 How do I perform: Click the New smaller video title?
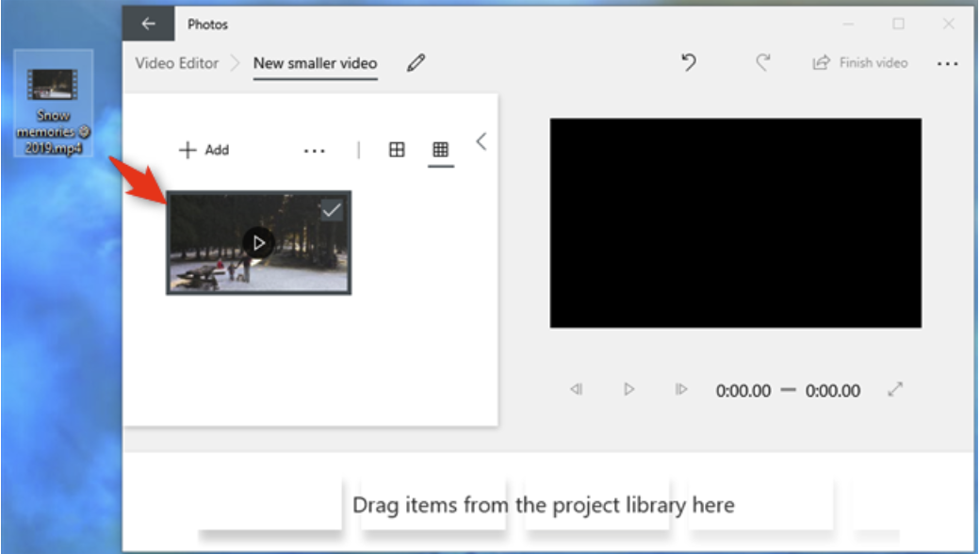tap(315, 62)
